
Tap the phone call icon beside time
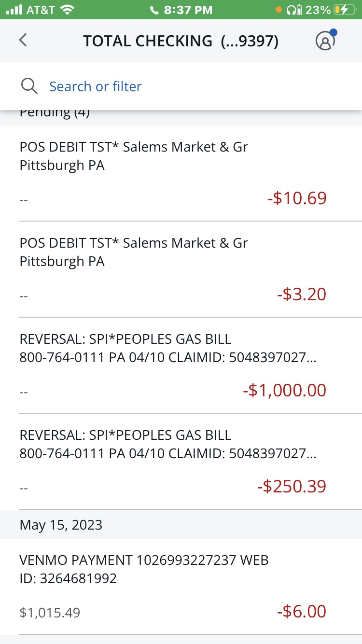pos(154,10)
